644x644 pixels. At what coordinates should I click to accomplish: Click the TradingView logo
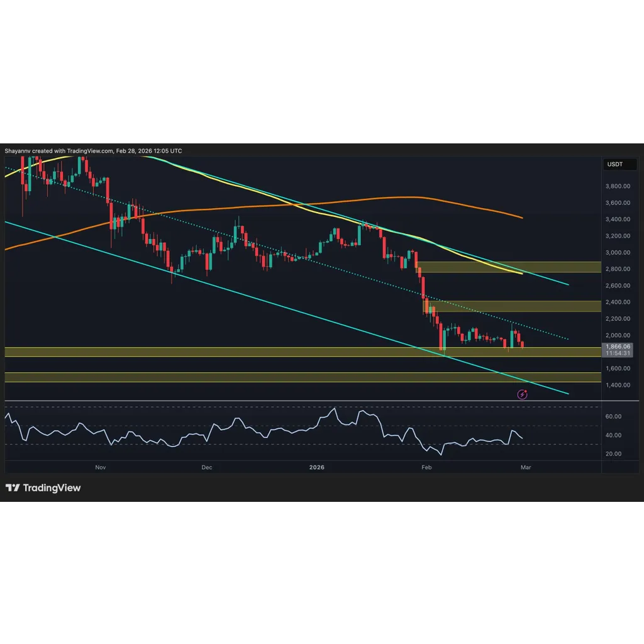coord(43,487)
